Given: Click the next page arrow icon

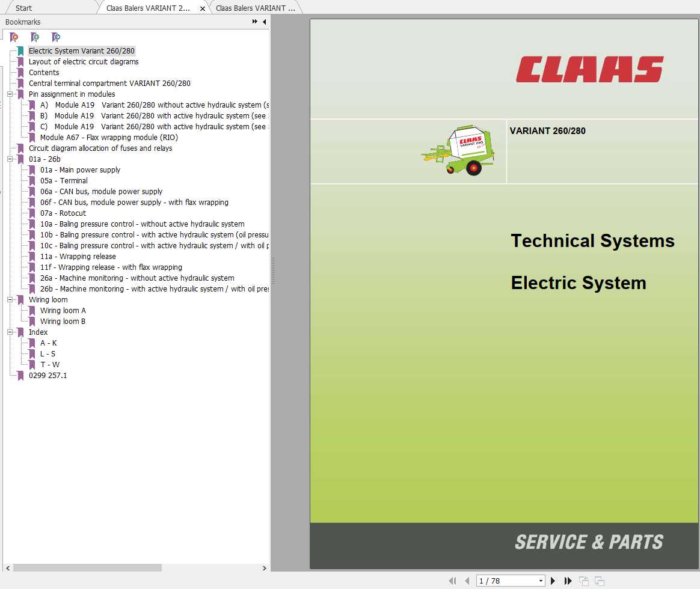Looking at the screenshot, I should click(553, 581).
